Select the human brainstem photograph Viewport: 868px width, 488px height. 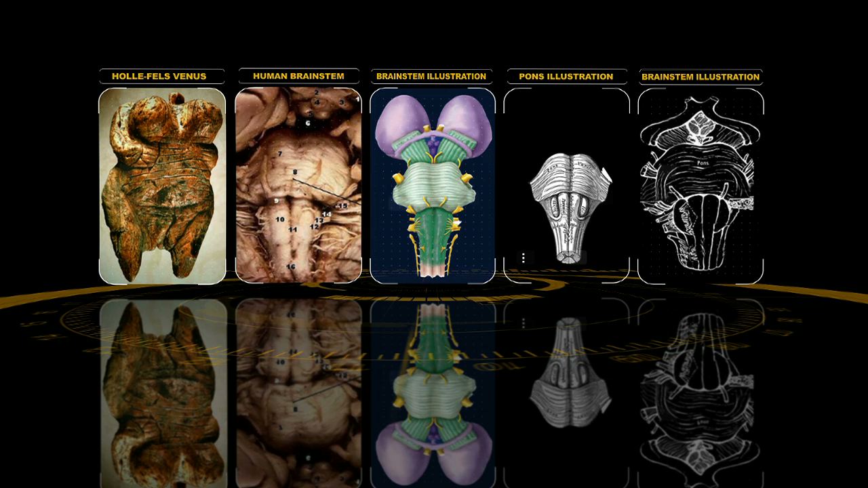298,185
